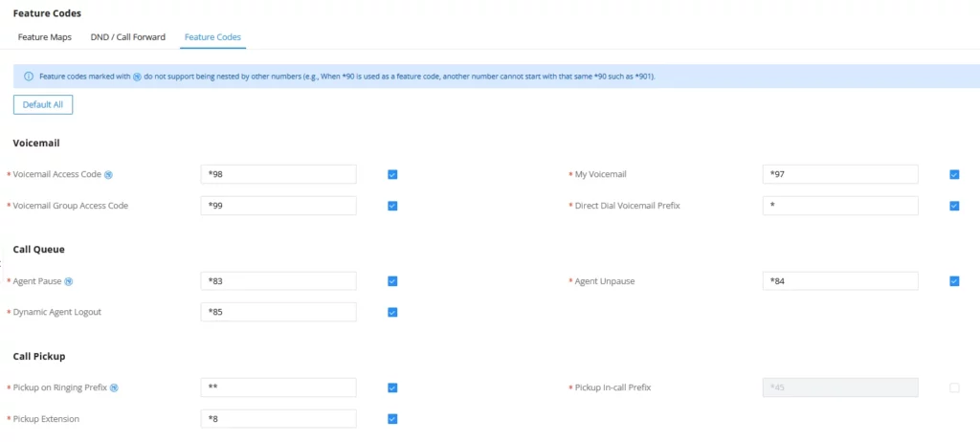Image resolution: width=980 pixels, height=442 pixels.
Task: Click nesting icon next to Agent Pause
Action: tap(69, 281)
